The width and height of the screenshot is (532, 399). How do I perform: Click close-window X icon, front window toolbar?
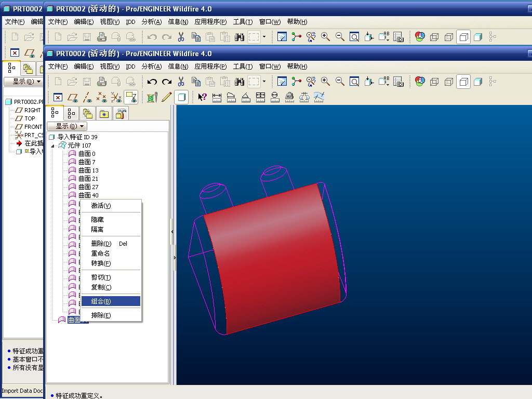click(x=58, y=98)
